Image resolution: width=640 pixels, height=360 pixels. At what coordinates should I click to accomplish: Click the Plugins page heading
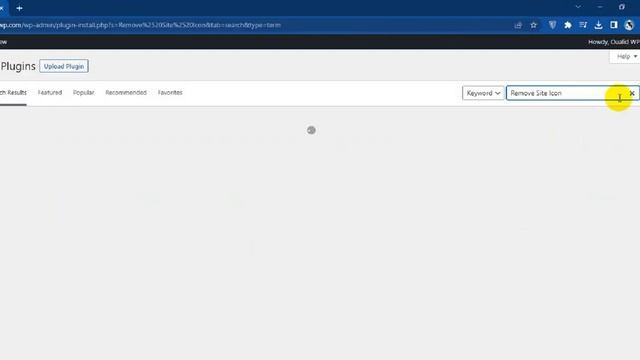pos(18,66)
